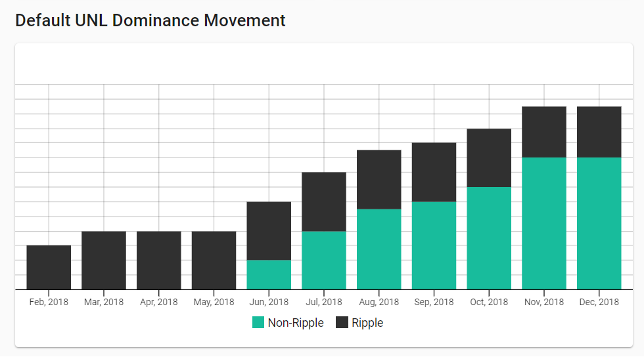Viewport: 644px width, 357px height.
Task: Click the Aug, 2018 axis label
Action: (379, 303)
